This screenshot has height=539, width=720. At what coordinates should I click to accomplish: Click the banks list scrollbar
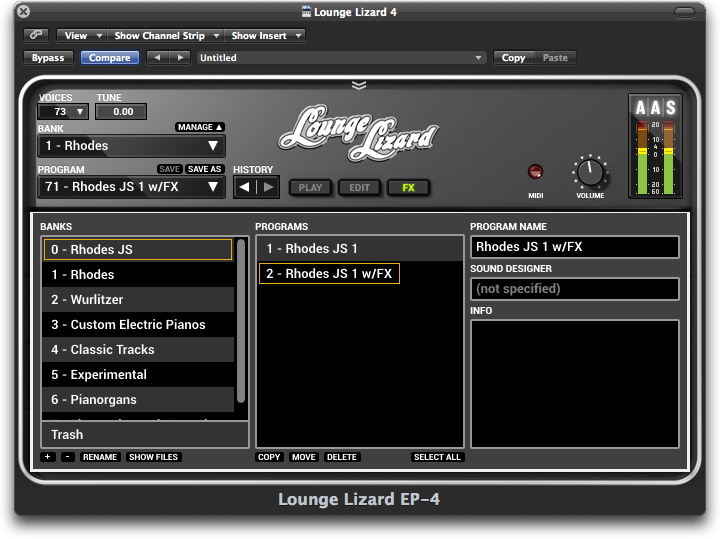(241, 320)
